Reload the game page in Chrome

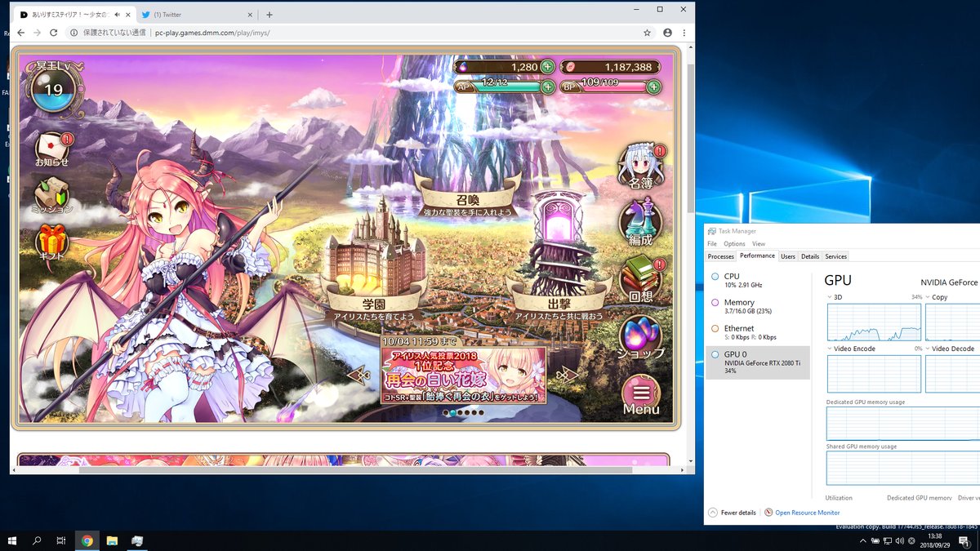[54, 33]
